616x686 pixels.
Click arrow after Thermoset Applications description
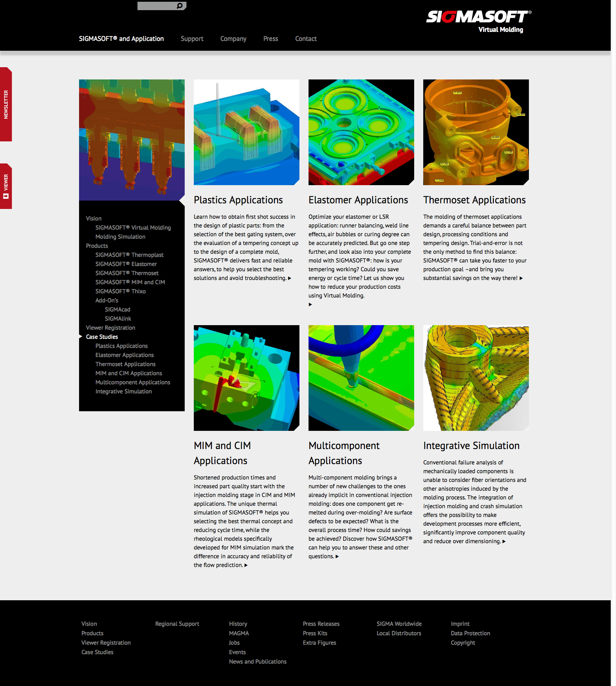tap(521, 278)
